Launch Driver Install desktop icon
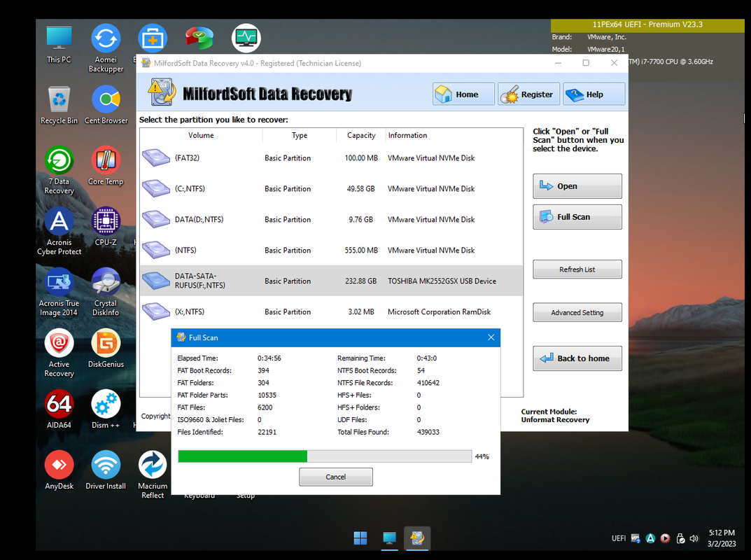 coord(106,470)
